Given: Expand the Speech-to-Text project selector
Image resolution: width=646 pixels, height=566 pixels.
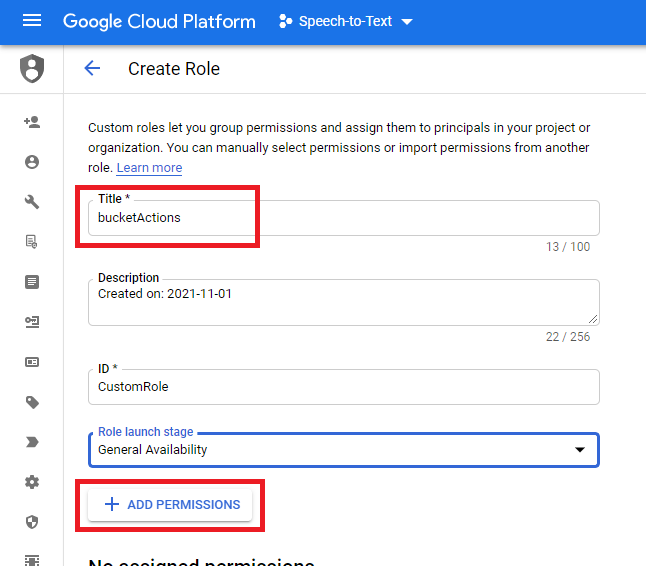Looking at the screenshot, I should [345, 21].
